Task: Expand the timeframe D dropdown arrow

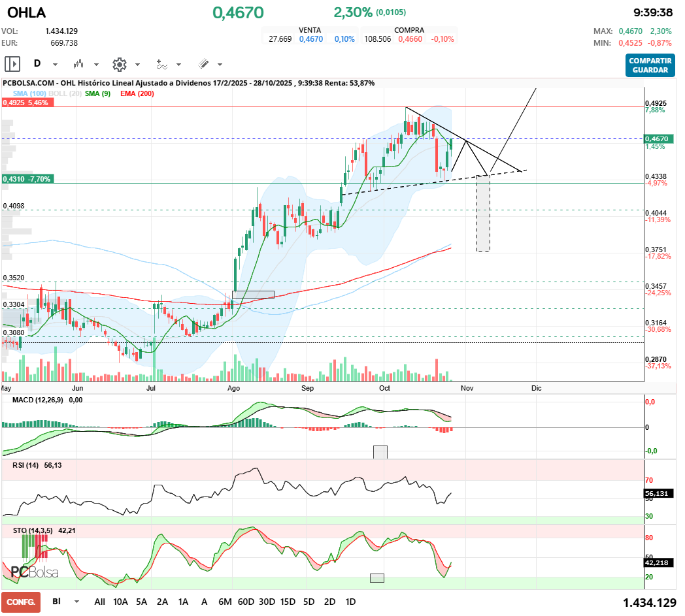Action: [56, 65]
